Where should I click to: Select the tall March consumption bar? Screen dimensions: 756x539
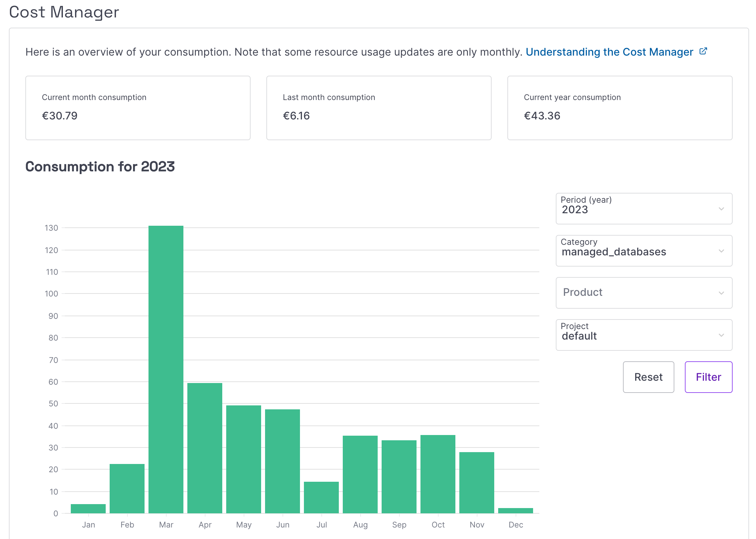(166, 365)
